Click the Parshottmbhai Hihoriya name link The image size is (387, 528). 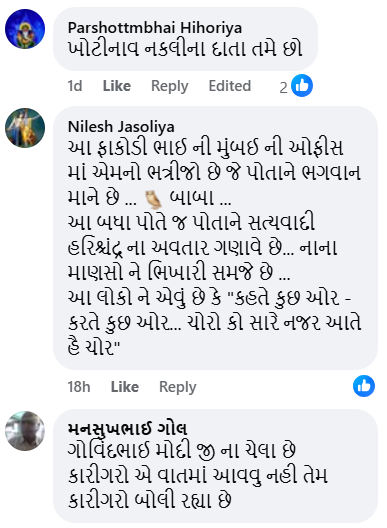tap(155, 28)
